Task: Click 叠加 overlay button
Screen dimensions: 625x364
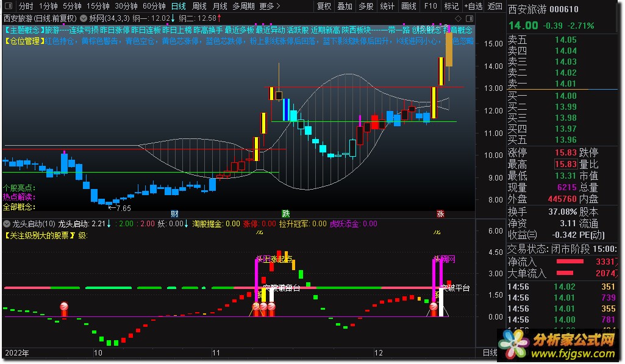Action: click(345, 6)
